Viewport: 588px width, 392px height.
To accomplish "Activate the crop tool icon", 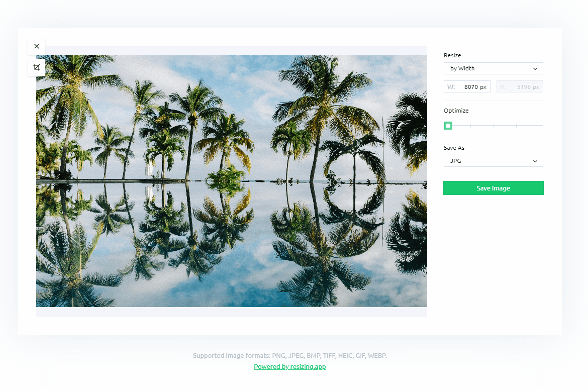I will (36, 67).
